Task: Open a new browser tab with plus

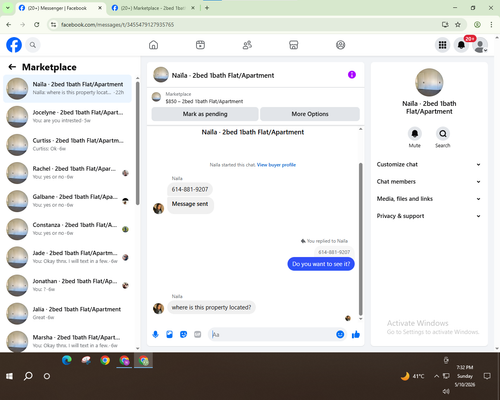Action: tap(207, 8)
